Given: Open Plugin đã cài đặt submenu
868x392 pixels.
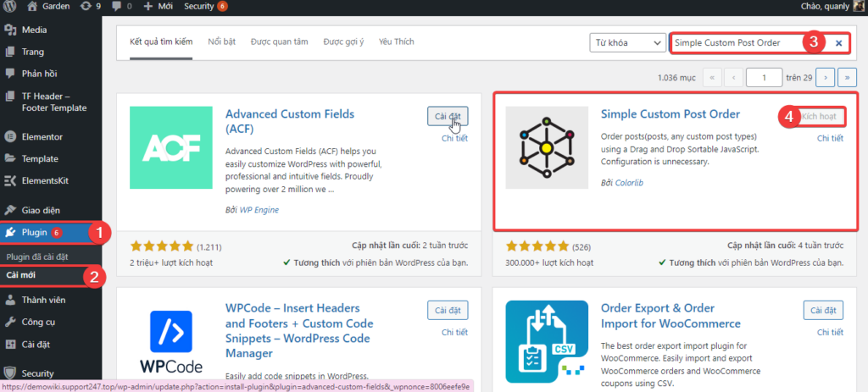Looking at the screenshot, I should (37, 257).
